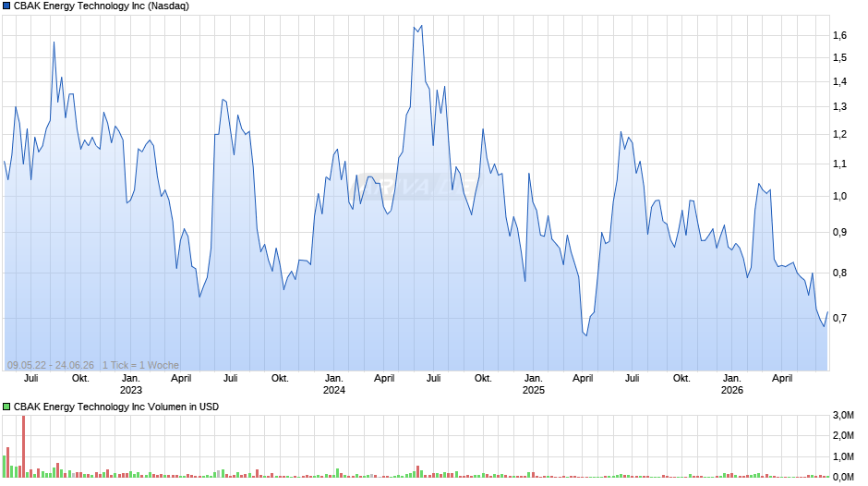Click the 1,4 price axis label

(839, 81)
